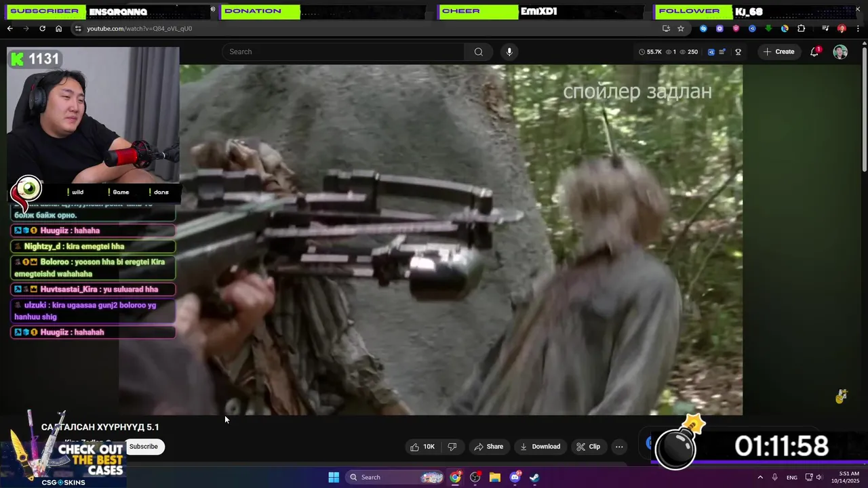The width and height of the screenshot is (868, 488).
Task: Open the Shazam browser extension
Action: click(x=703, y=28)
